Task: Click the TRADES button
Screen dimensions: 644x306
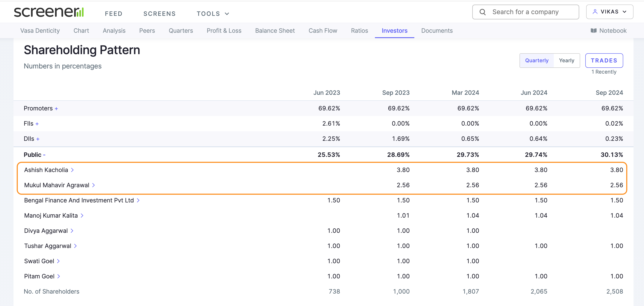Action: (604, 60)
